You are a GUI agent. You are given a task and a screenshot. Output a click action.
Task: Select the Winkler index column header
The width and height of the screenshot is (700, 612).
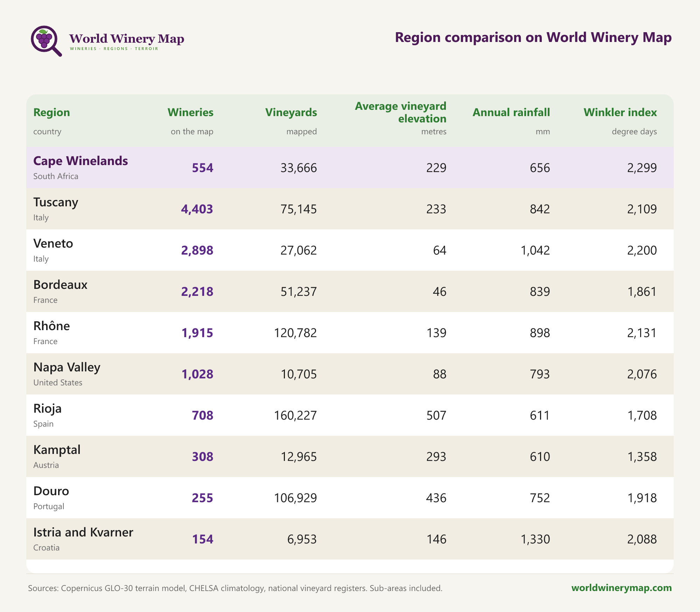tap(620, 112)
